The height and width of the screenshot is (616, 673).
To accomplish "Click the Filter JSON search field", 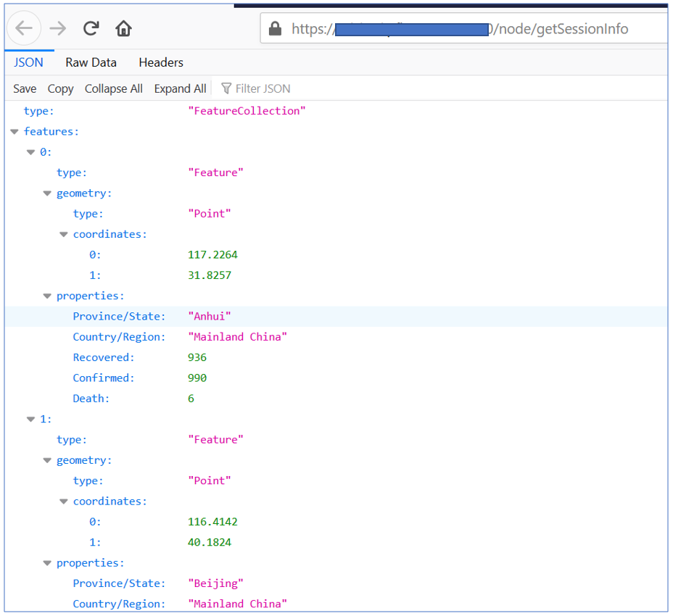I will [x=263, y=88].
